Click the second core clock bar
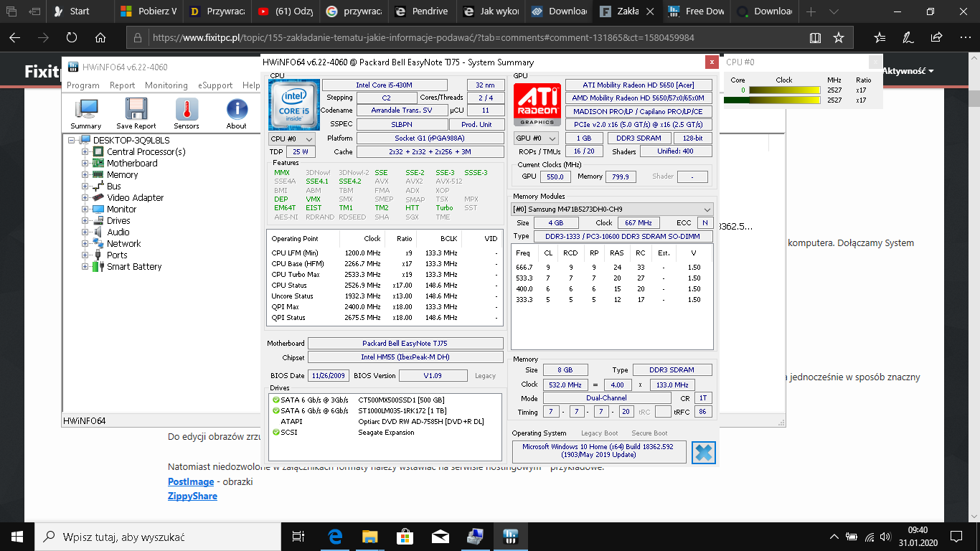This screenshot has width=980, height=551. (786, 100)
